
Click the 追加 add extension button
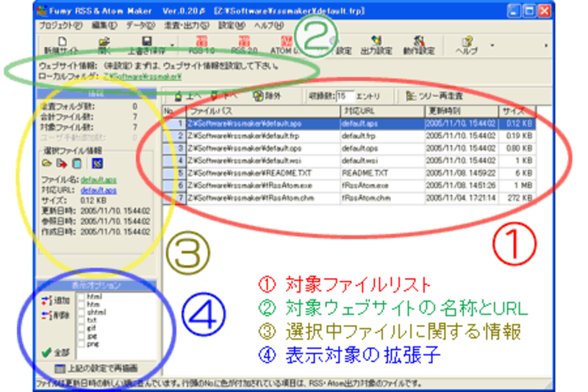point(56,300)
